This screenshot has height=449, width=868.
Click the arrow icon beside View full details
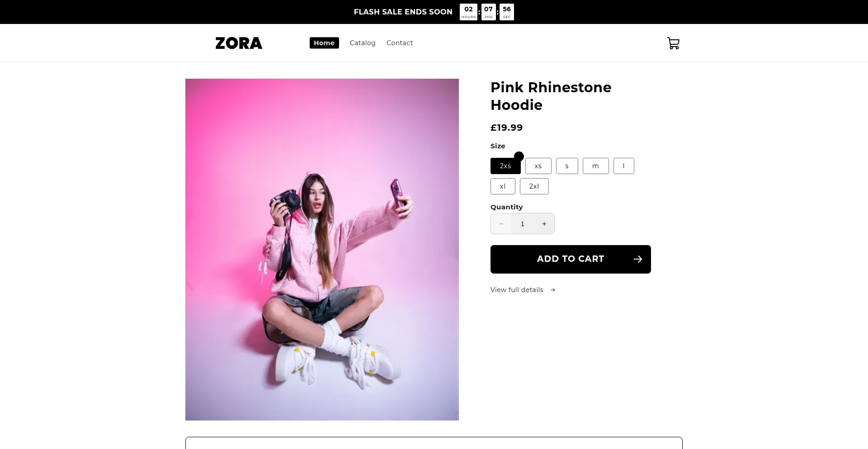(x=553, y=290)
